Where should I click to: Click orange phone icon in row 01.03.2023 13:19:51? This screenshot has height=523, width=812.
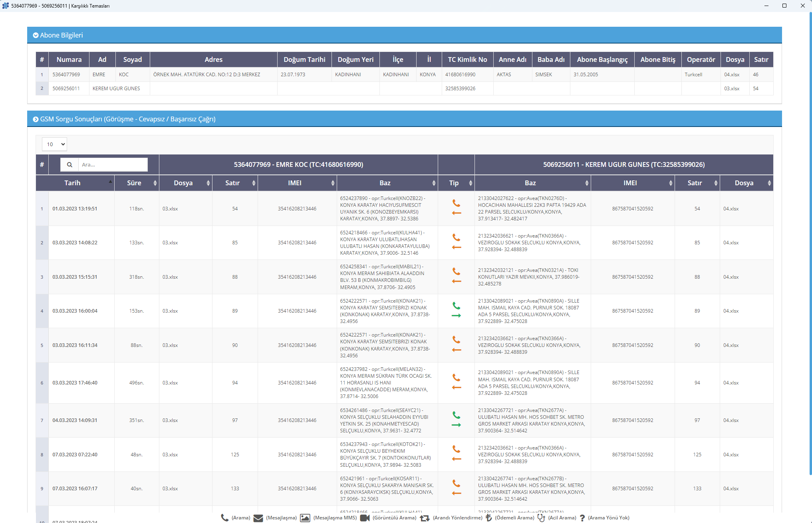point(456,203)
